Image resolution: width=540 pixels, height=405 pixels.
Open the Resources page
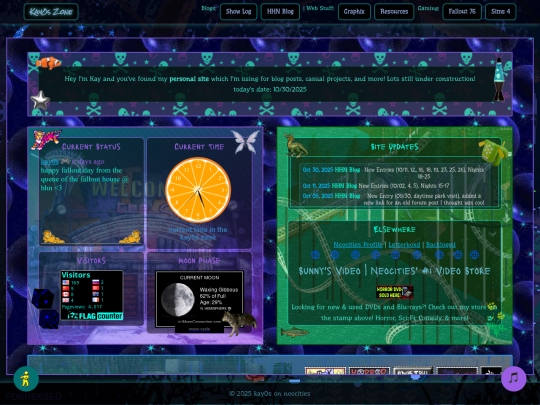coord(394,12)
